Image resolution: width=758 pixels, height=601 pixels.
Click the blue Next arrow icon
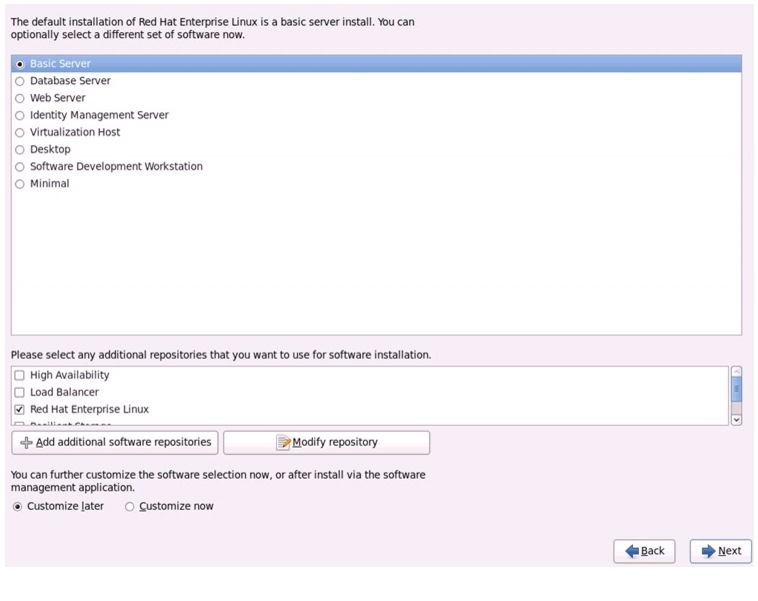(x=708, y=551)
